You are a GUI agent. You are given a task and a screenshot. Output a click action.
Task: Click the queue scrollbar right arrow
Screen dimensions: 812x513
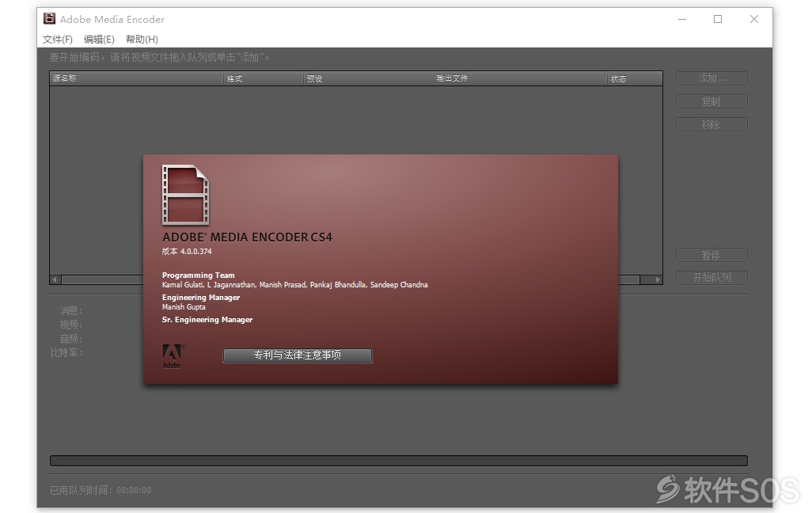pos(657,279)
